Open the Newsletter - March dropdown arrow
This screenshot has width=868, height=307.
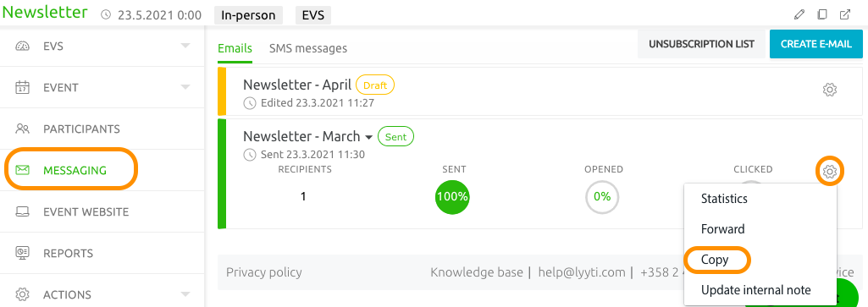(368, 137)
